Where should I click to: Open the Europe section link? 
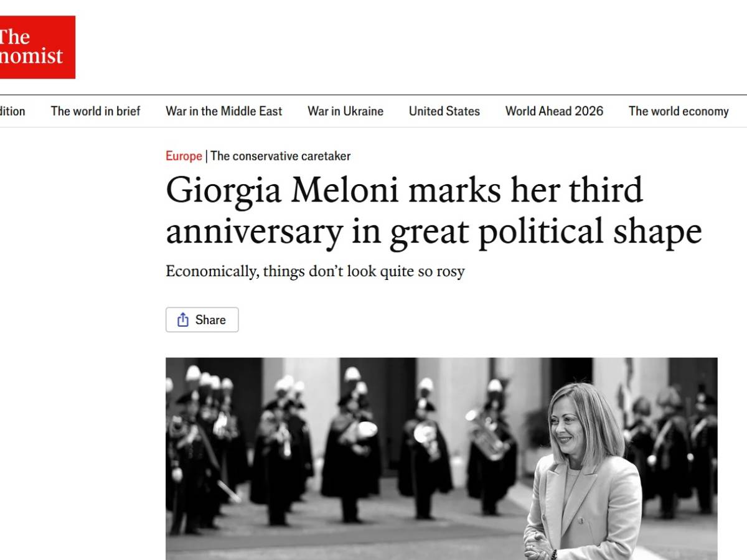coord(183,156)
